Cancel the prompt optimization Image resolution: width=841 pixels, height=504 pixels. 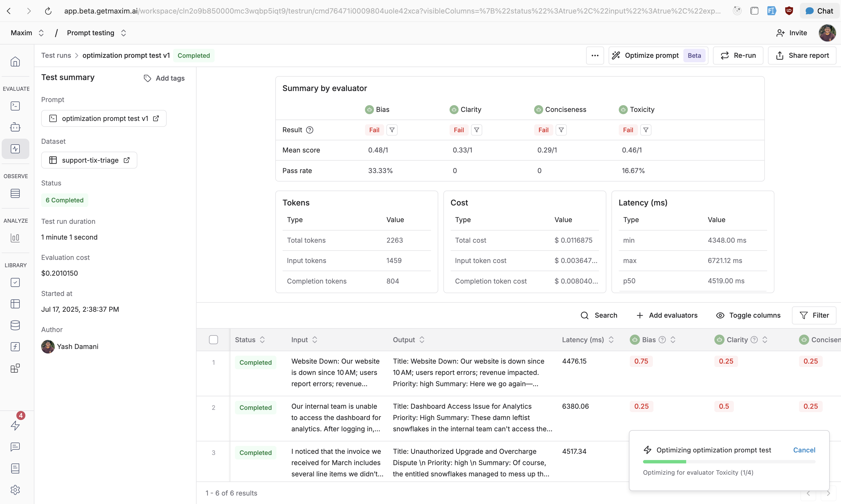coord(804,450)
